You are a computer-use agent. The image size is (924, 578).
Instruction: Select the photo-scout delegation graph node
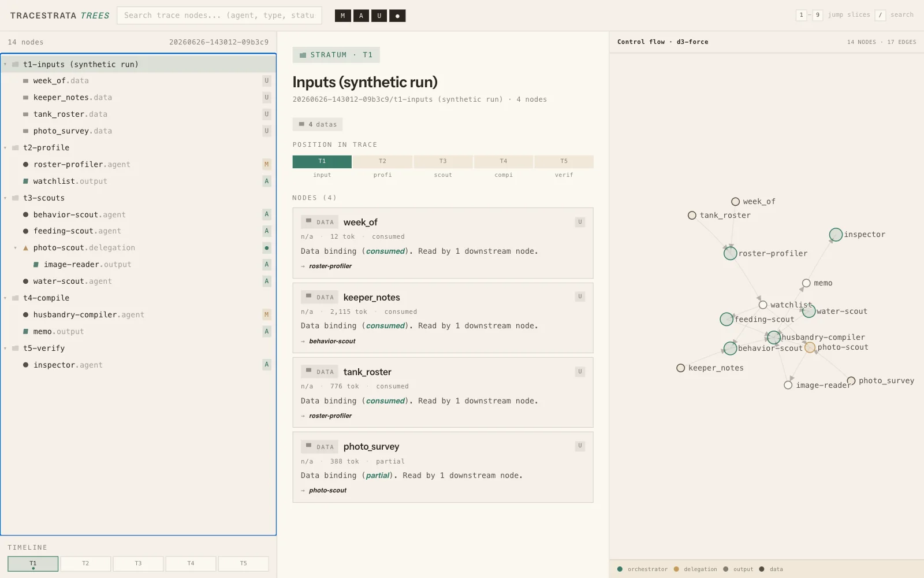click(810, 347)
